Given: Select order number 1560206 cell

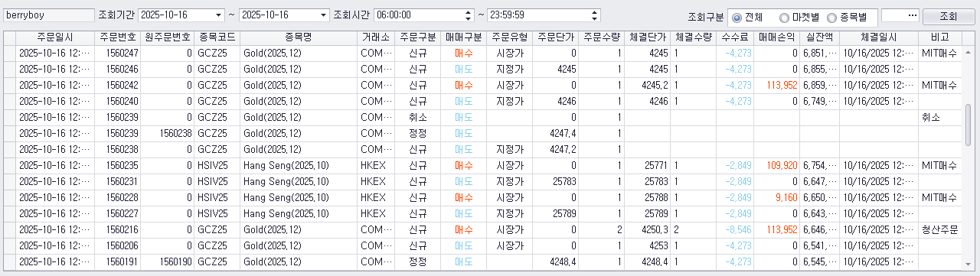Looking at the screenshot, I should click(x=117, y=245).
